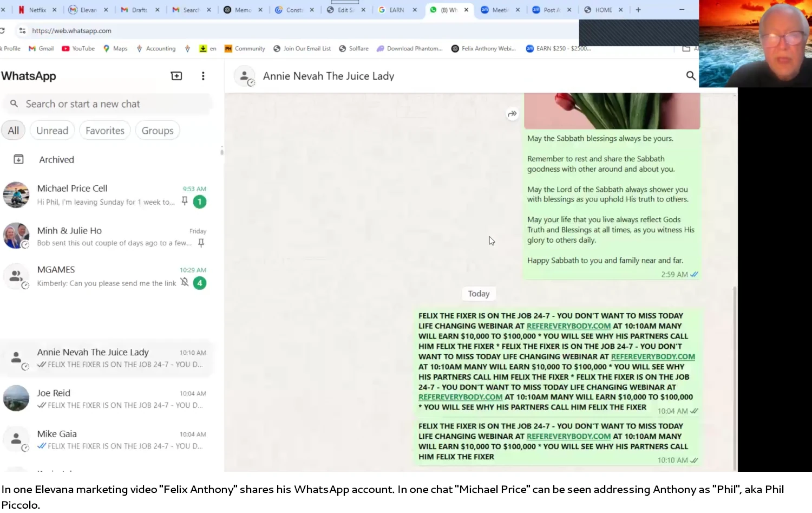Click contact name in the chat header
The width and height of the screenshot is (812, 513).
pos(329,76)
